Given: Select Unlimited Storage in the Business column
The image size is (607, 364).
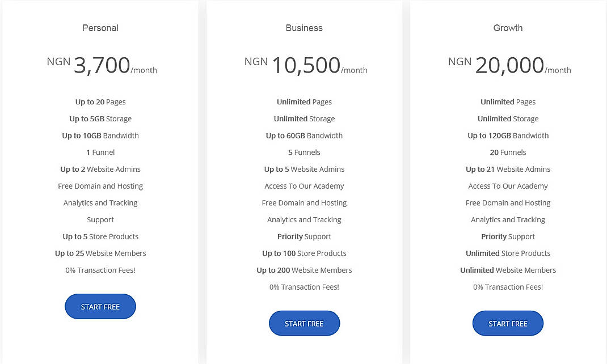Looking at the screenshot, I should click(x=304, y=118).
